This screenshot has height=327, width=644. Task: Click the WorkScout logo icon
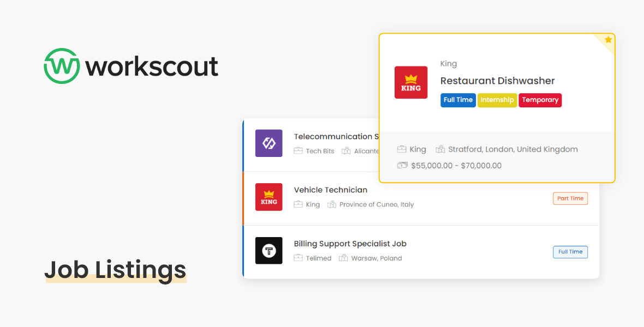pyautogui.click(x=61, y=66)
